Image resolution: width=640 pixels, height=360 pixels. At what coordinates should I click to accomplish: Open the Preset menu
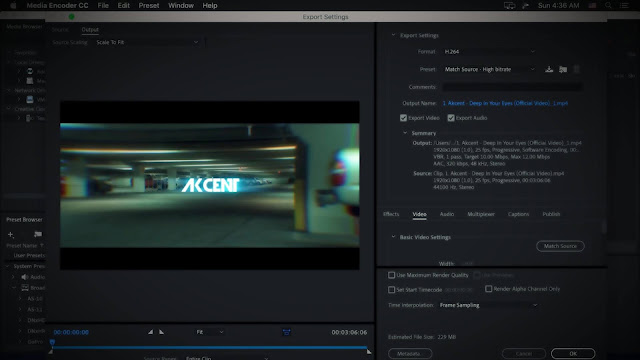(x=149, y=5)
